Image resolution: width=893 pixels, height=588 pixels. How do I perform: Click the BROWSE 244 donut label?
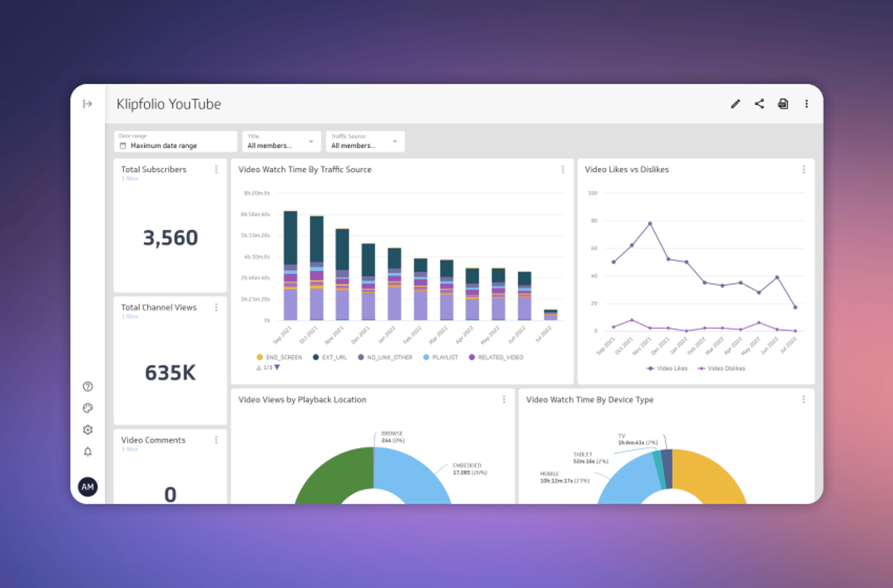pyautogui.click(x=392, y=437)
